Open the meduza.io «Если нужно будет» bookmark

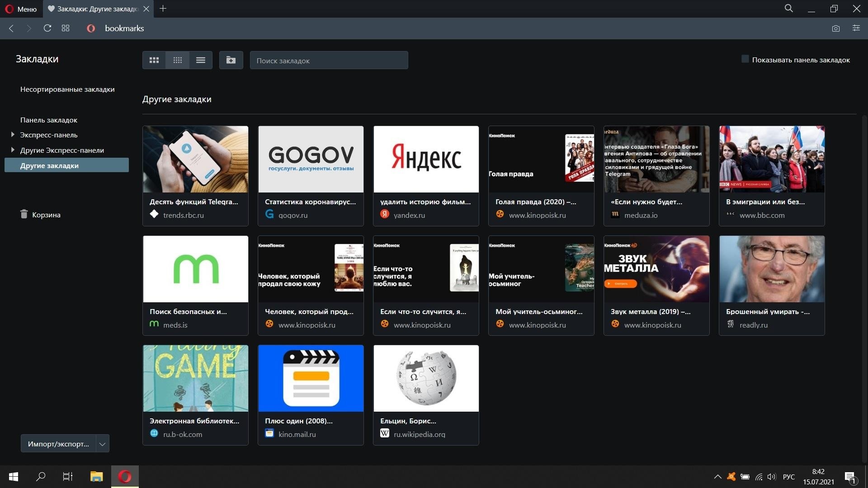point(656,176)
